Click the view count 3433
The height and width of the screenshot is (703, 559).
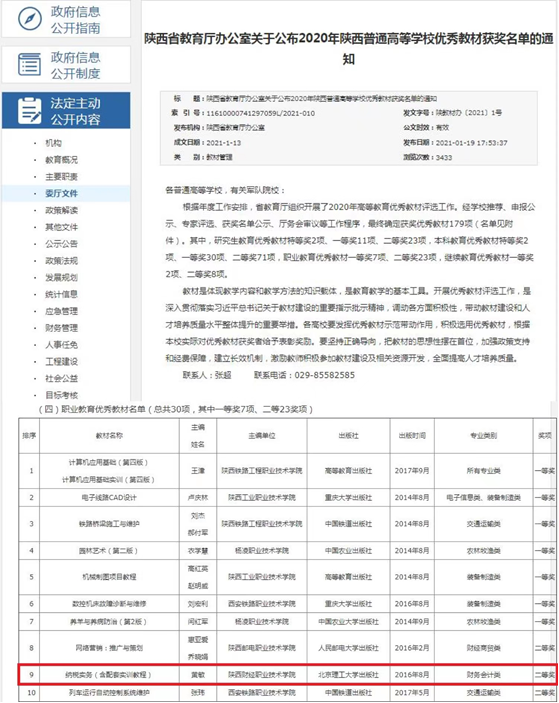444,157
